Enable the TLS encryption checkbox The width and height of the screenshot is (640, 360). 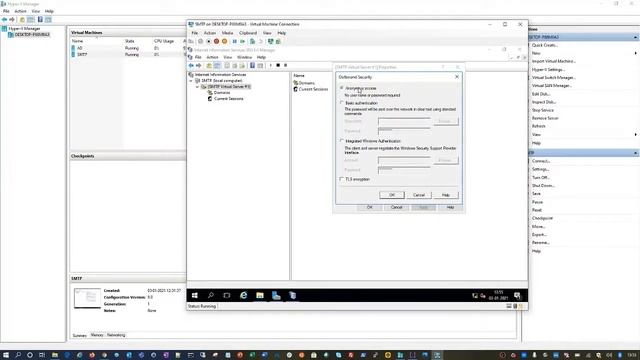(x=342, y=179)
